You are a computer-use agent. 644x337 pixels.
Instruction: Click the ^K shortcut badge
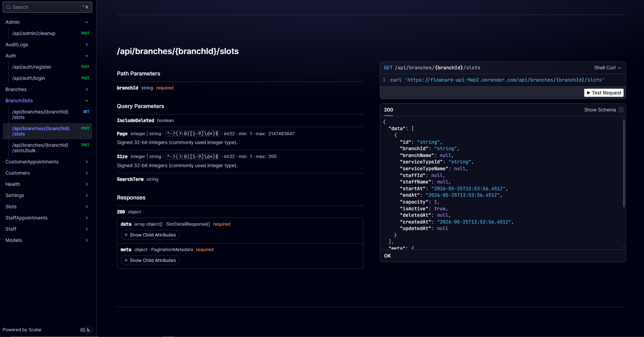tap(85, 7)
